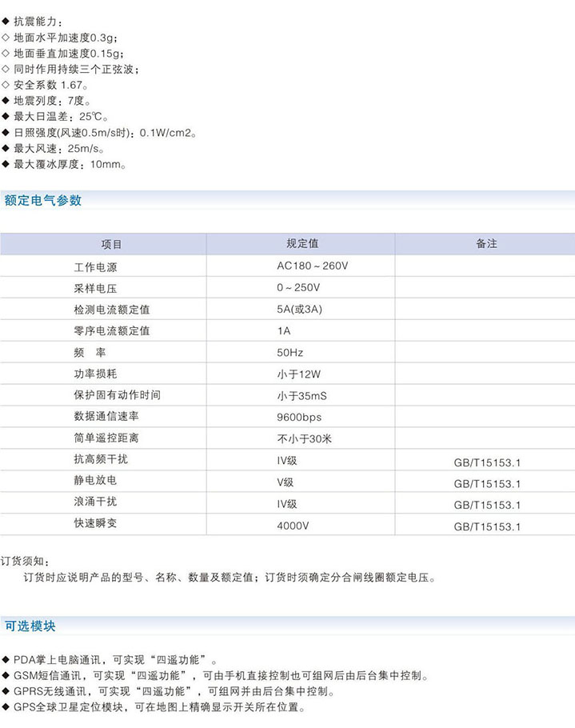Click the 项目 column header

[111, 244]
